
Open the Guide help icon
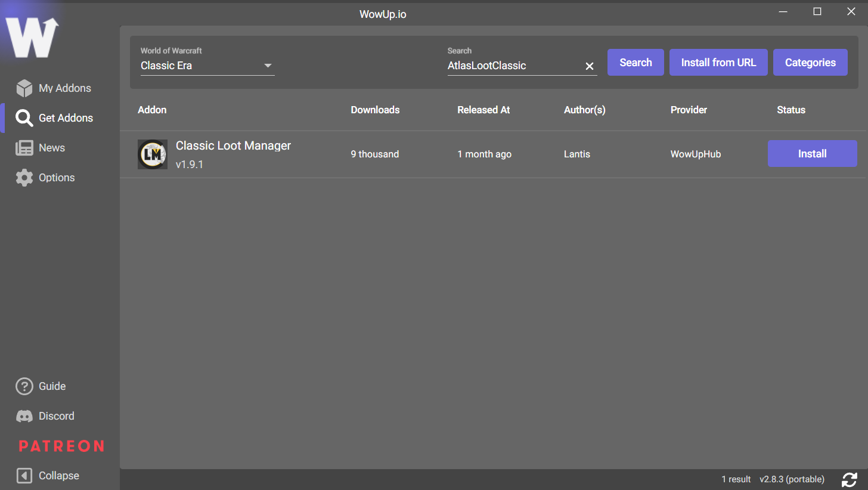click(24, 386)
